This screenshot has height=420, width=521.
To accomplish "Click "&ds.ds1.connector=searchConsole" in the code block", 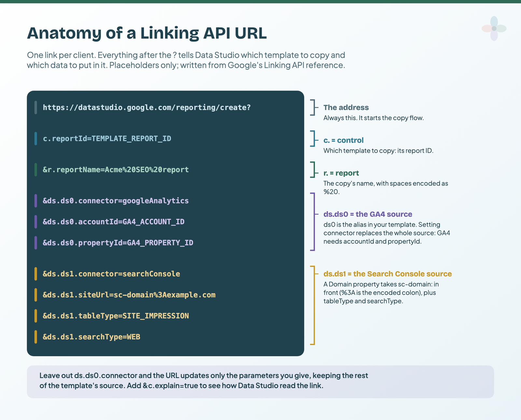I will pyautogui.click(x=111, y=274).
